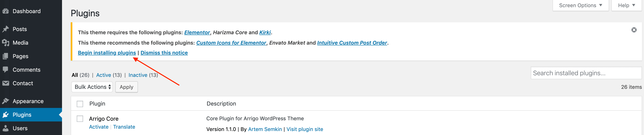Check the select-all plugins checkbox

[x=80, y=104]
